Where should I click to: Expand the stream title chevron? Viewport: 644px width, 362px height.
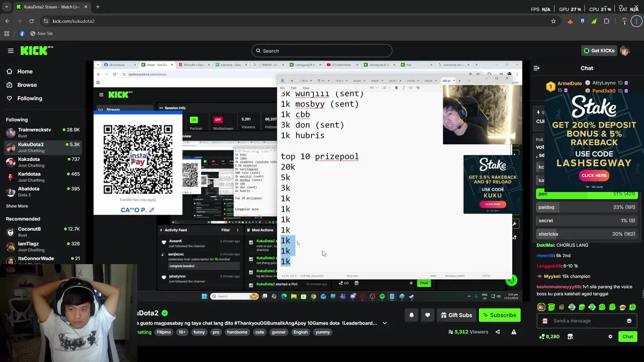[385, 323]
